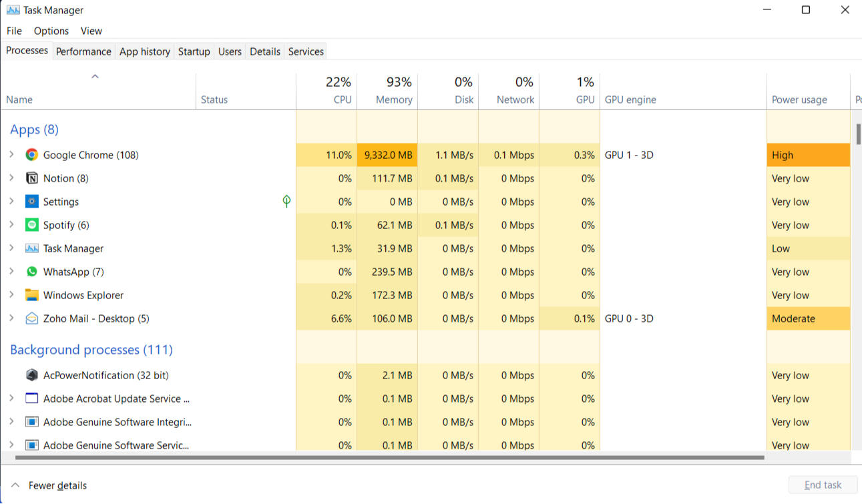862x504 pixels.
Task: Click the vertical scrollbar on the right
Action: tap(857, 134)
